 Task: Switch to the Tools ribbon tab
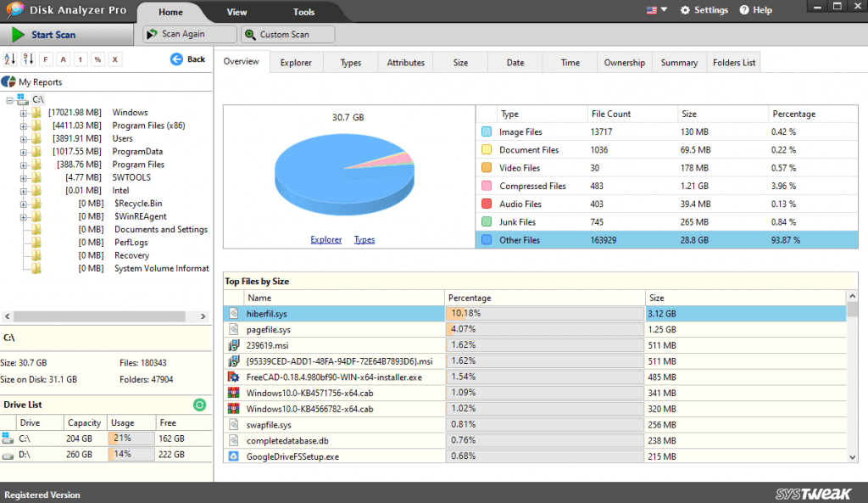point(304,12)
